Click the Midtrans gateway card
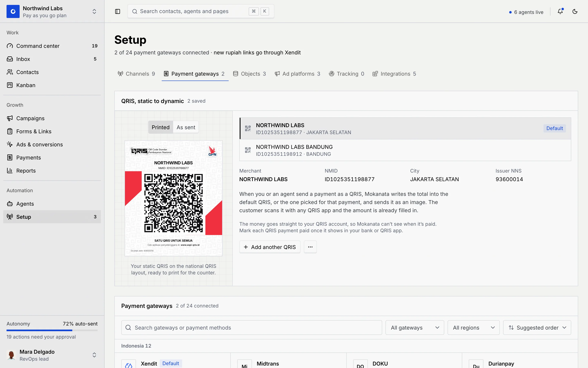This screenshot has width=588, height=368. click(x=288, y=361)
